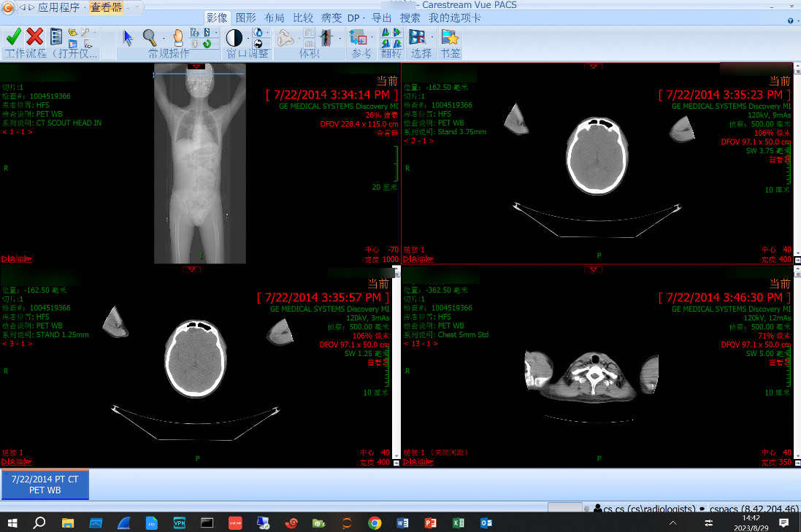Screen dimensions: 801x532
Task: Click the bottom-left rotate icon in flip group
Action: 386,44
